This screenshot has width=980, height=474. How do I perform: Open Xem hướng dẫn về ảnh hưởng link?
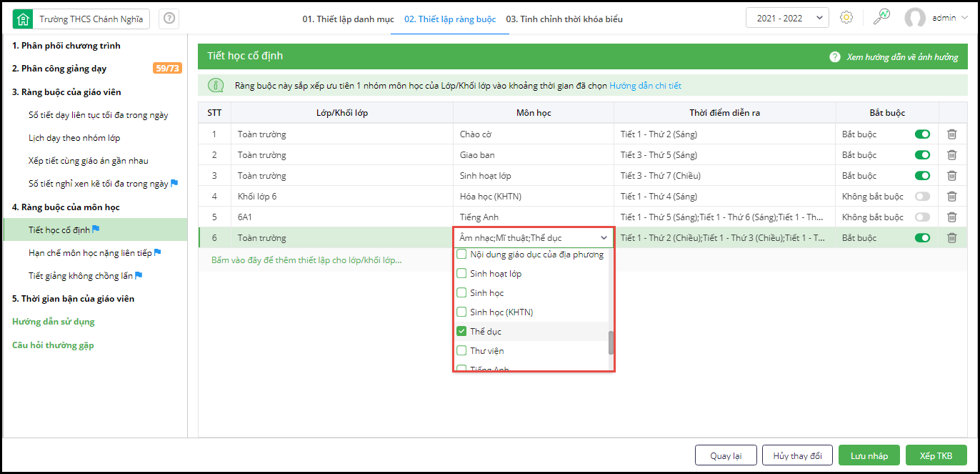point(903,56)
